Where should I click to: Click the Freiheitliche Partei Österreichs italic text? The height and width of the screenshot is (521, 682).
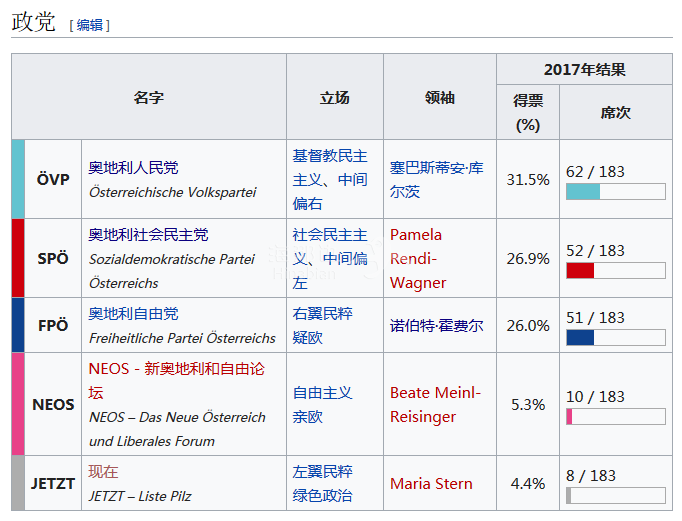(x=182, y=338)
